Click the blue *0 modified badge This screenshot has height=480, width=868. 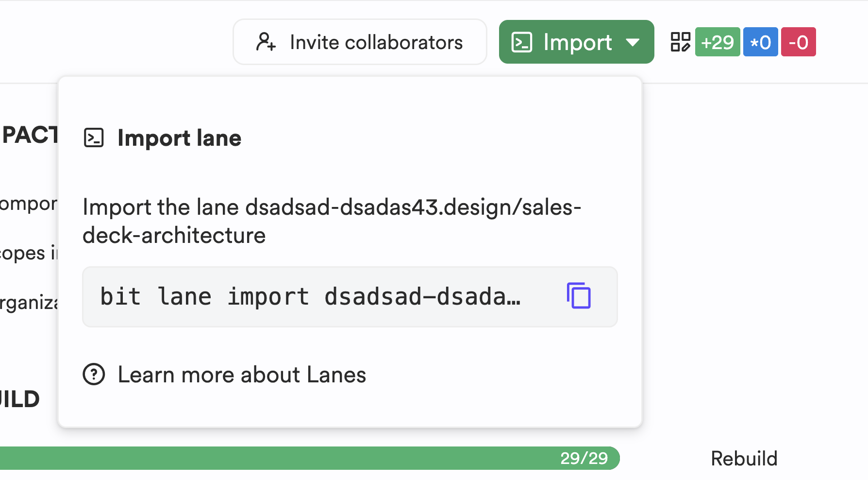click(760, 42)
